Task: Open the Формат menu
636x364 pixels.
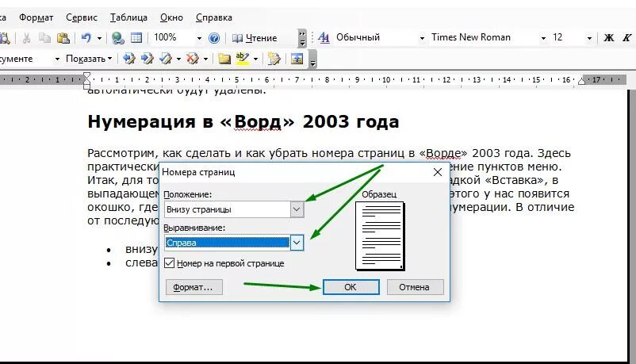Action: [36, 17]
